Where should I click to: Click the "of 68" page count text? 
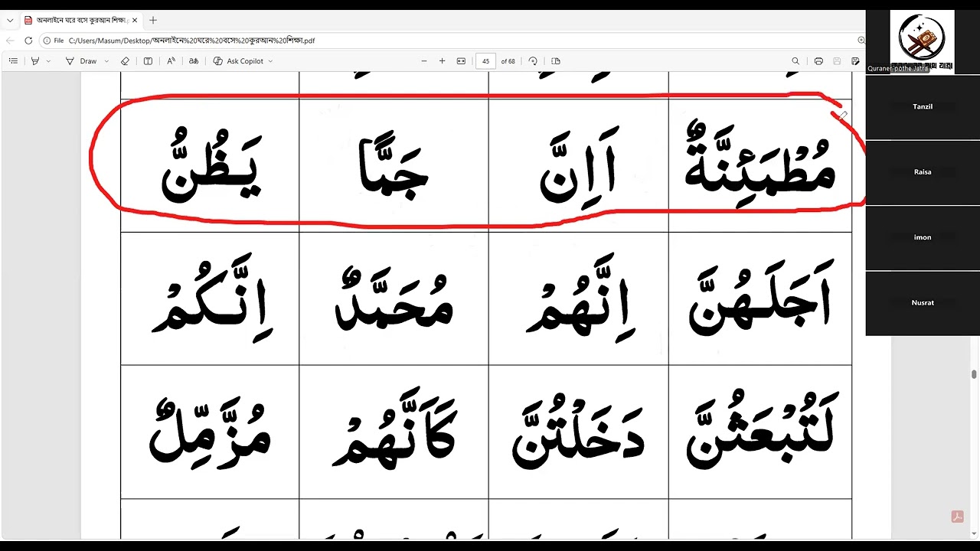[508, 61]
